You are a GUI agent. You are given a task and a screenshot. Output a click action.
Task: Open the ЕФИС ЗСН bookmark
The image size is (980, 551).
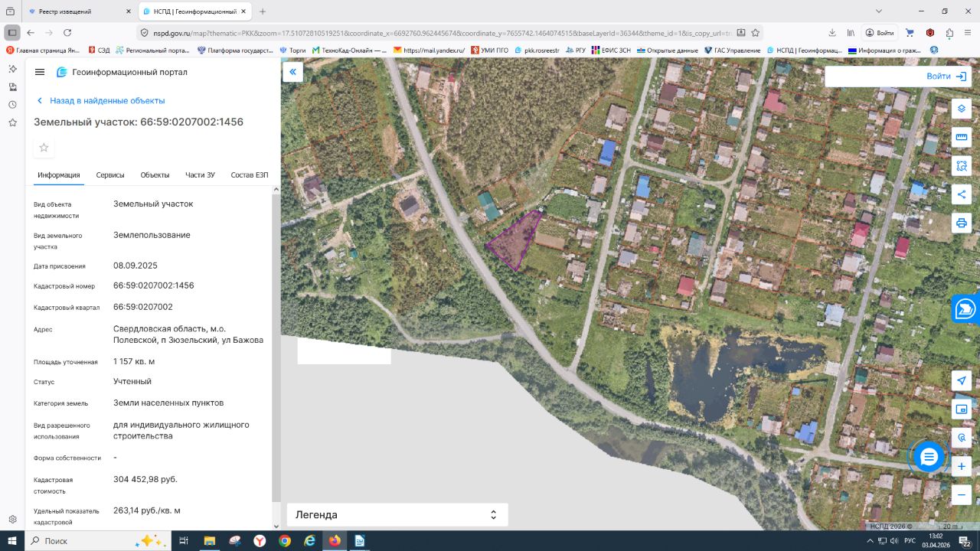pyautogui.click(x=611, y=51)
